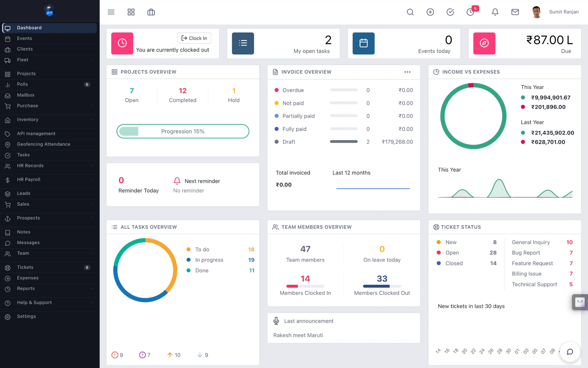Click the Leads layers icon in sidebar

(7, 194)
